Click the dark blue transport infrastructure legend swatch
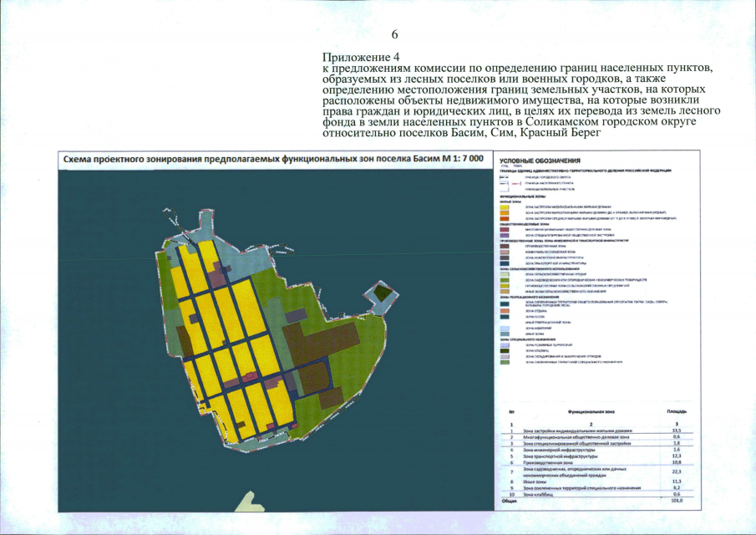 coord(505,263)
